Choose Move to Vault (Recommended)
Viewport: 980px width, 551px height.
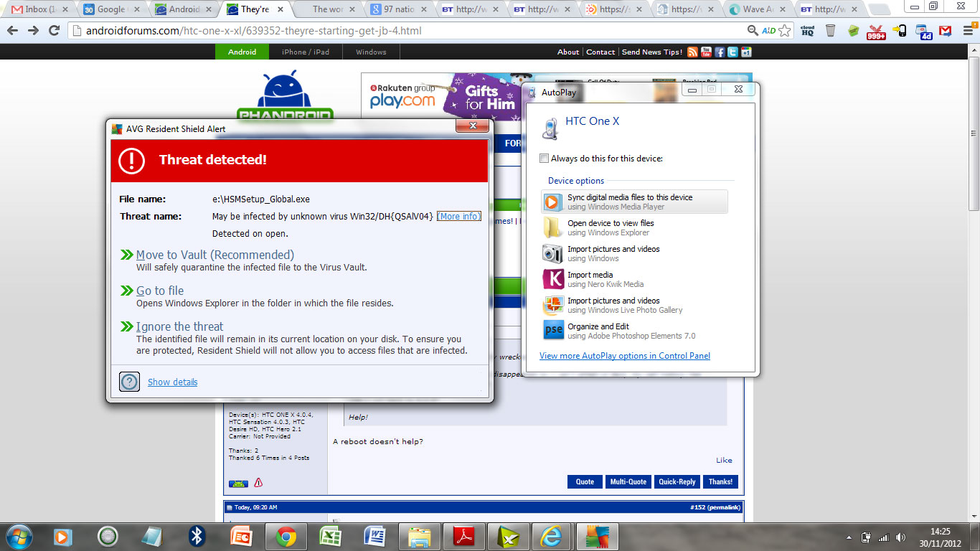tap(215, 255)
